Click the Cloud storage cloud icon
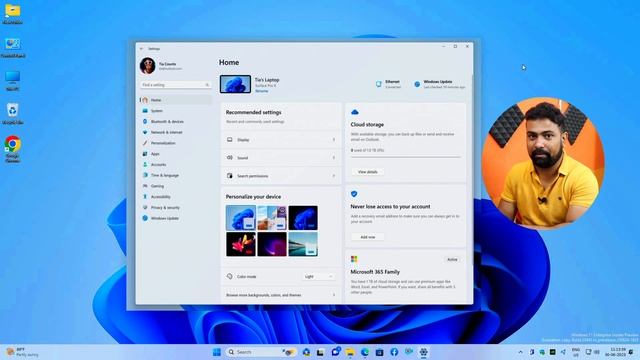 pos(355,112)
